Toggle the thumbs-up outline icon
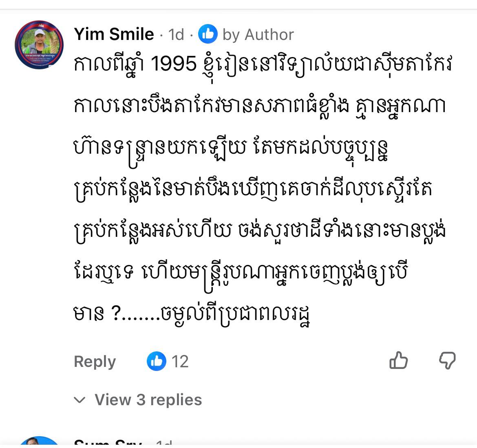Viewport: 477px width, 448px height. pos(398,360)
